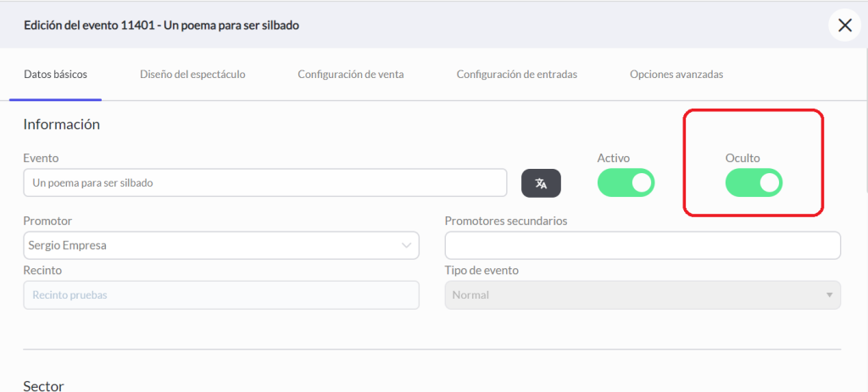Screen dimensions: 868x392
Task: Focus the Evento name input field
Action: [265, 183]
